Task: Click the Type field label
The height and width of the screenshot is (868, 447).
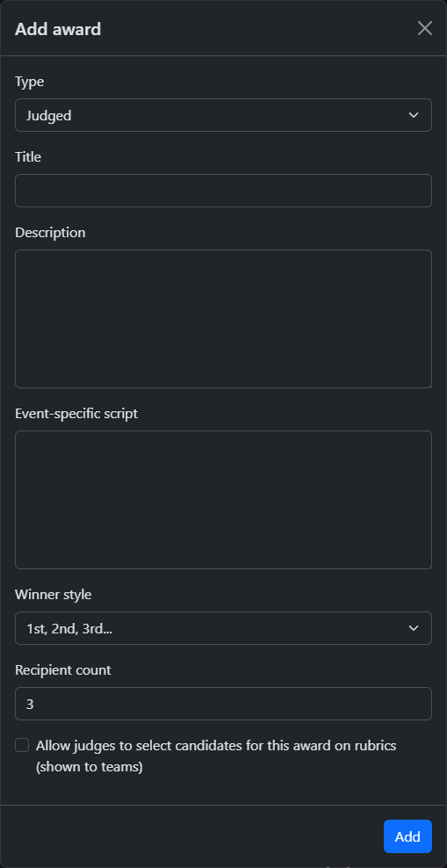Action: 29,82
